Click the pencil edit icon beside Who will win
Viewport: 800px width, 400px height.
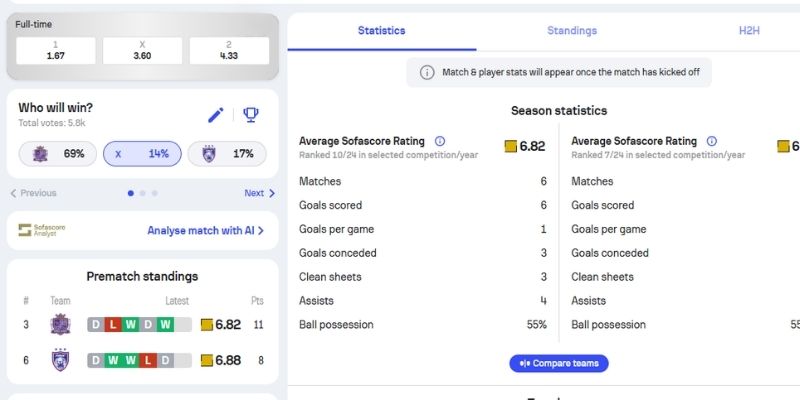[216, 115]
